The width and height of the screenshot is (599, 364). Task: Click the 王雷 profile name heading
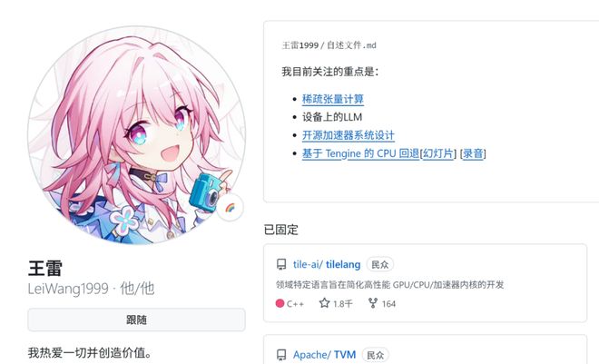(x=45, y=268)
